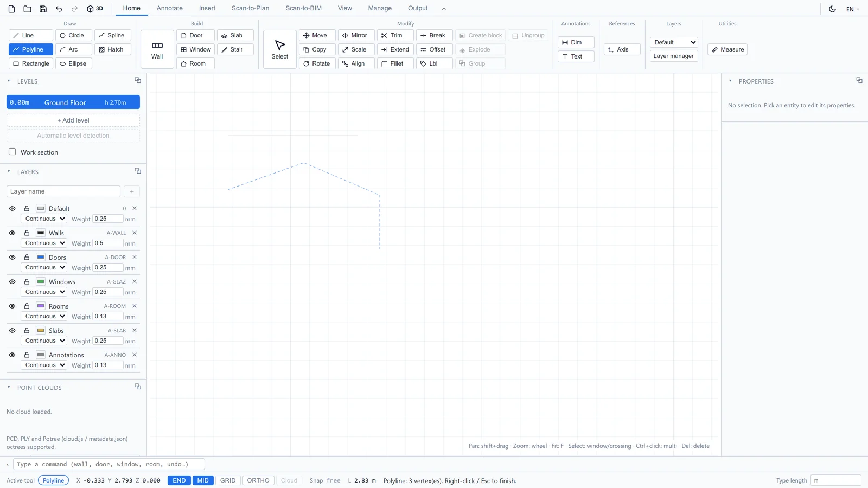Activate the Wall build tool
Viewport: 868px width, 488px height.
tap(157, 49)
